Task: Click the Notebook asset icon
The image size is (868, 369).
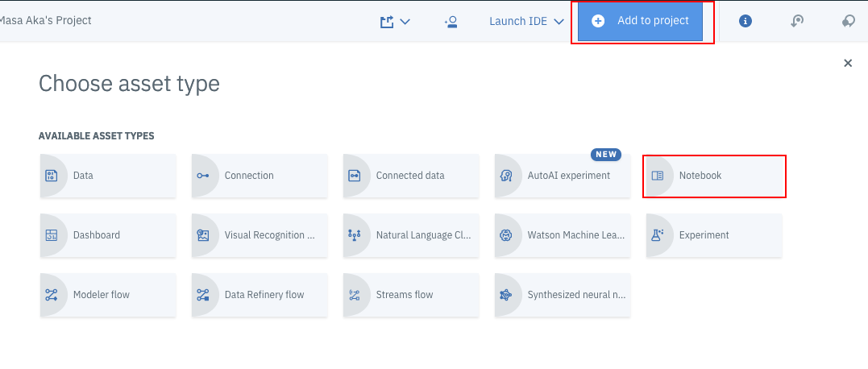Action: click(657, 176)
